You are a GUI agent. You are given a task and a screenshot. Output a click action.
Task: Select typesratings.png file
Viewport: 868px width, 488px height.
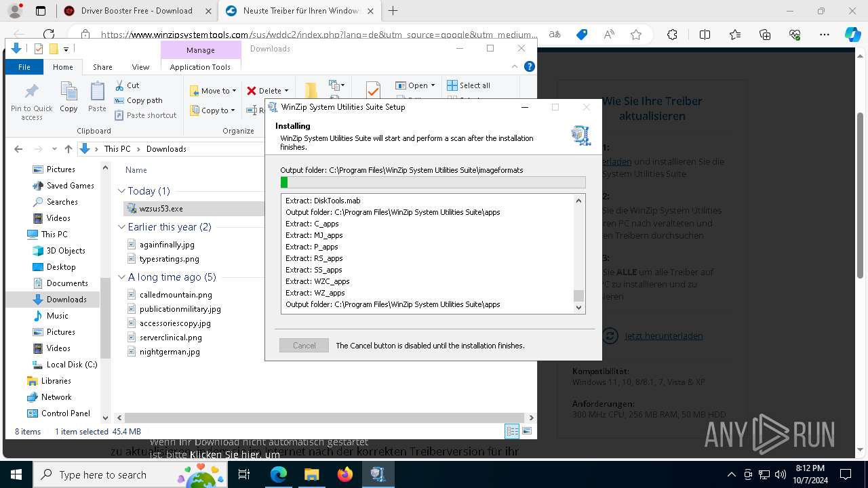pyautogui.click(x=169, y=259)
